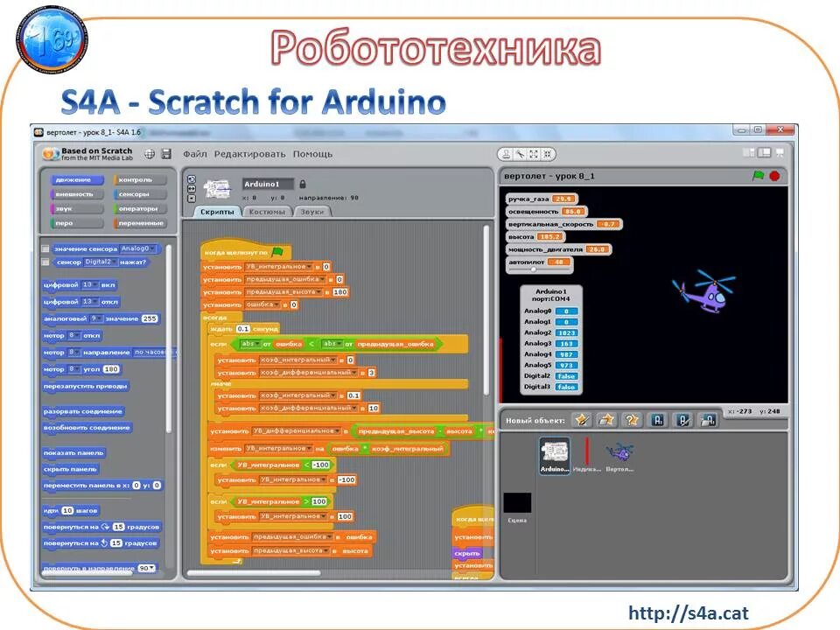The image size is (840, 630).
Task: Select the stamp duplicate tool
Action: point(506,153)
